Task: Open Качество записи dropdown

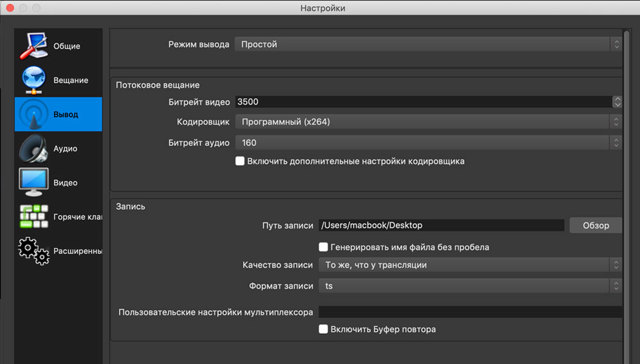Action: (x=470, y=265)
